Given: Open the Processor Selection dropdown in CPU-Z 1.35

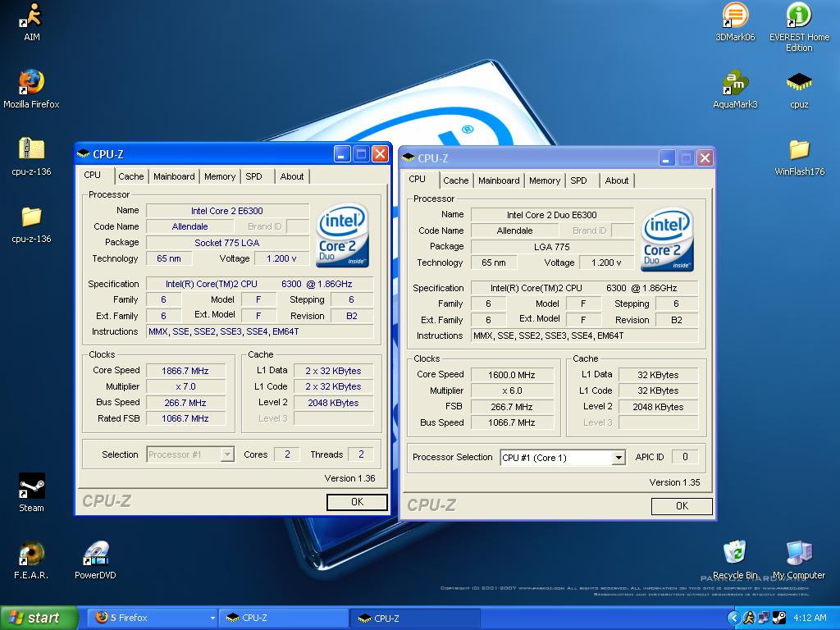Looking at the screenshot, I should coord(619,458).
